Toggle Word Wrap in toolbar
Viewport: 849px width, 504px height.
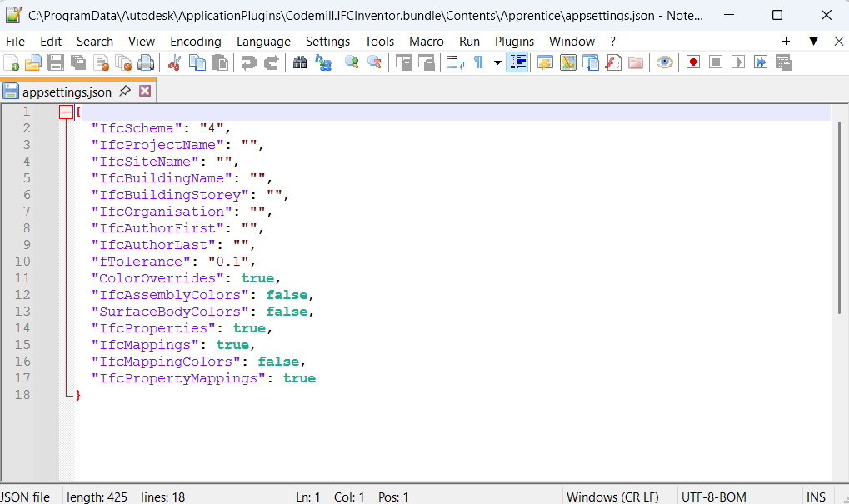click(x=455, y=62)
